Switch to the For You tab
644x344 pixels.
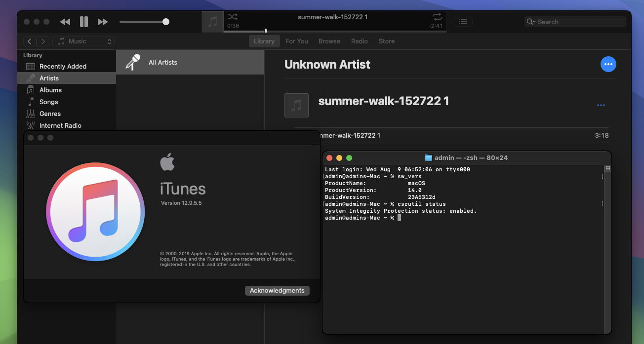[x=297, y=41]
